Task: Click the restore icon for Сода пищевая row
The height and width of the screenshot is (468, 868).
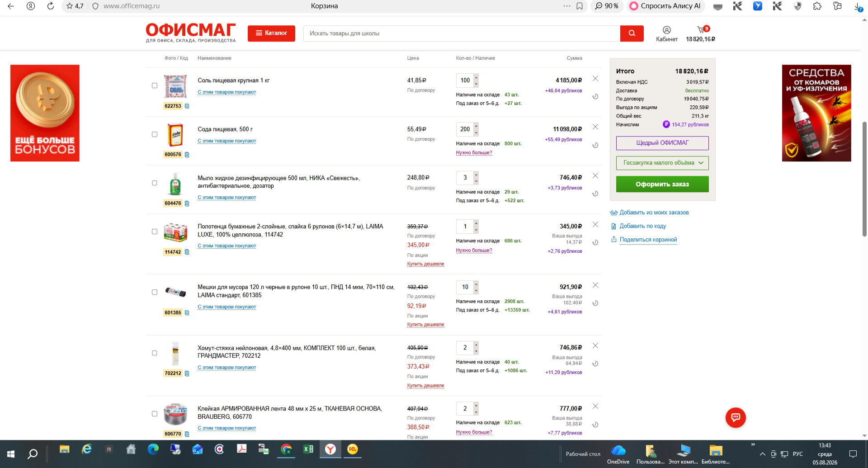Action: (x=595, y=145)
